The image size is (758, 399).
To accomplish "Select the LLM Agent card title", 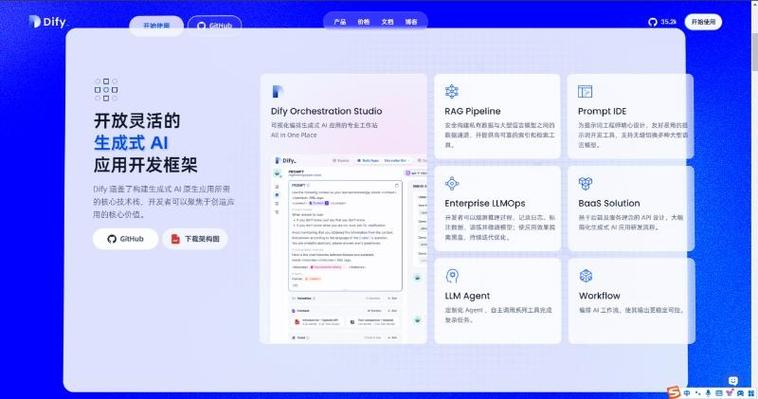I will 467,296.
